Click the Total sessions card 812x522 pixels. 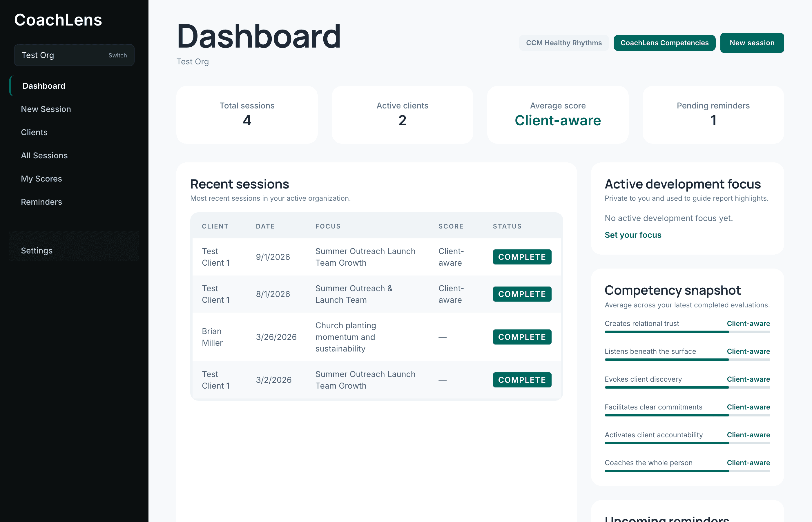[x=247, y=115]
